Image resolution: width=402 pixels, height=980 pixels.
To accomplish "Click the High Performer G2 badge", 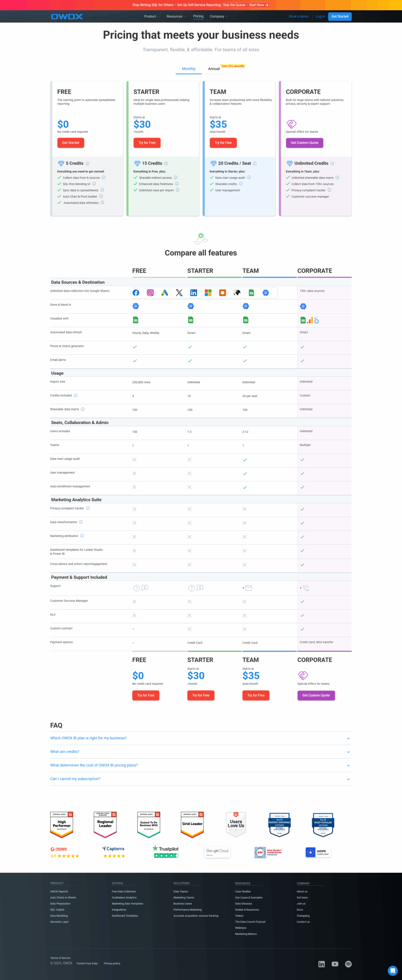I will (x=62, y=825).
